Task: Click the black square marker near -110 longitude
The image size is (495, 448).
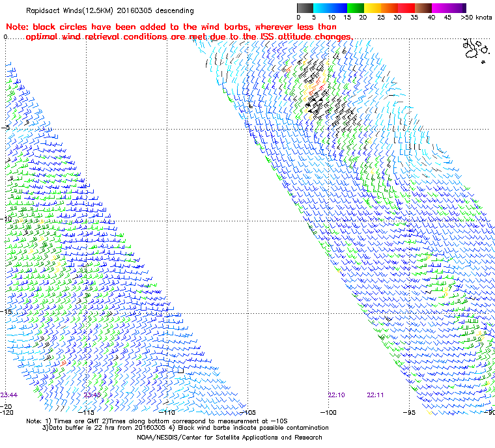Action: pyautogui.click(x=180, y=371)
